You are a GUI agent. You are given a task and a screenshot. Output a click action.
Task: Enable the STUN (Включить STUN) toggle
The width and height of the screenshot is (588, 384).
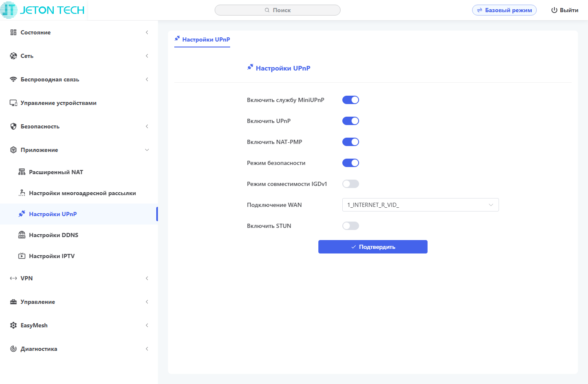click(351, 226)
